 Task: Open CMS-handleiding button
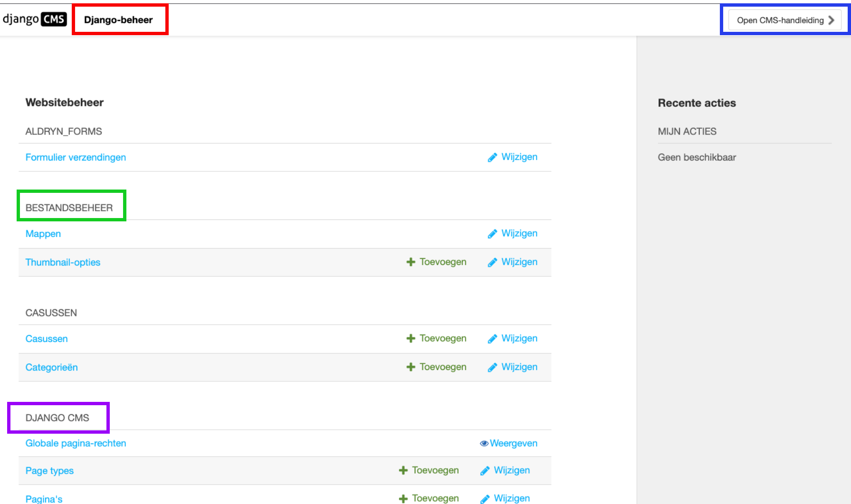point(784,20)
